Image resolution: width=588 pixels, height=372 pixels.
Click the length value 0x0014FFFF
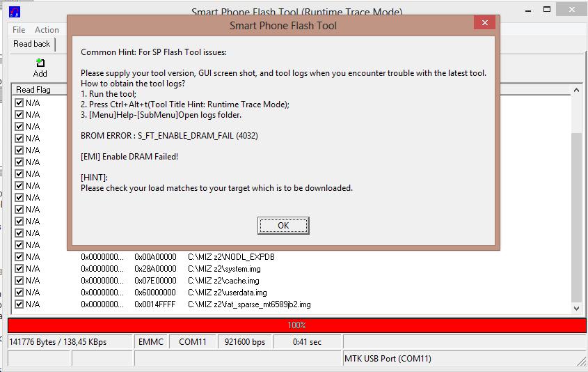tap(155, 304)
